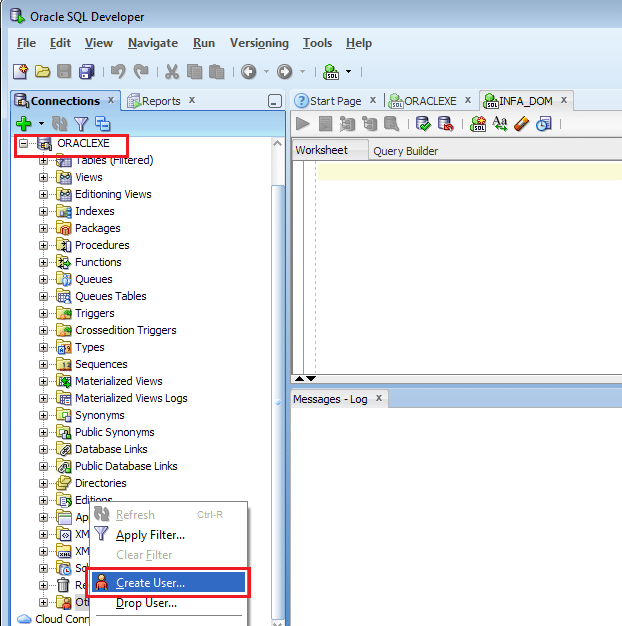Screen dimensions: 622x626
Task: Open the Versioning menu
Action: pos(259,43)
